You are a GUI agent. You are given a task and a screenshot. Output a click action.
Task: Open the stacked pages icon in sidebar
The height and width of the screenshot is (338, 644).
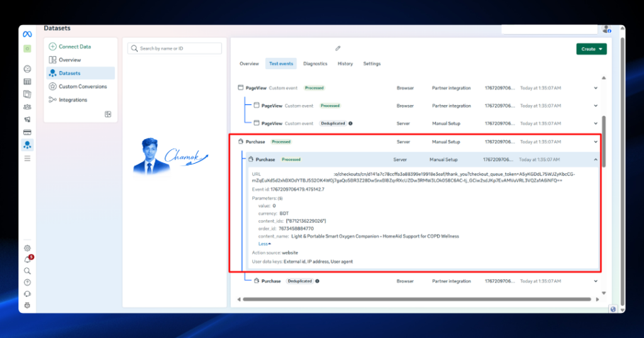(27, 94)
